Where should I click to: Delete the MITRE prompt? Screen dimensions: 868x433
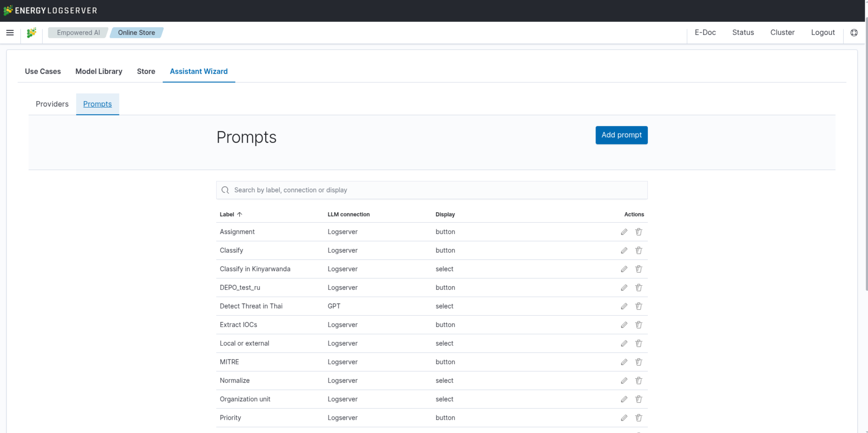tap(639, 362)
